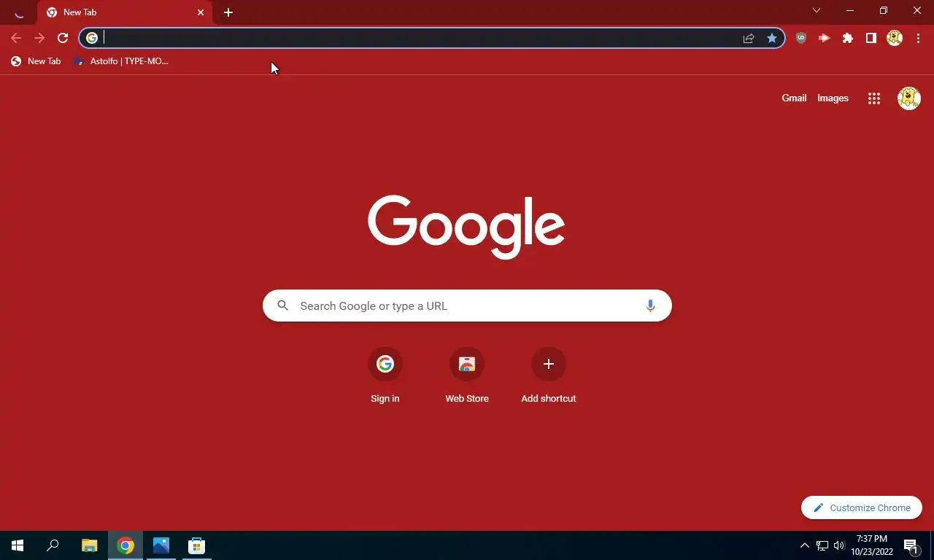
Task: Open Google account avatar on page
Action: pos(909,98)
